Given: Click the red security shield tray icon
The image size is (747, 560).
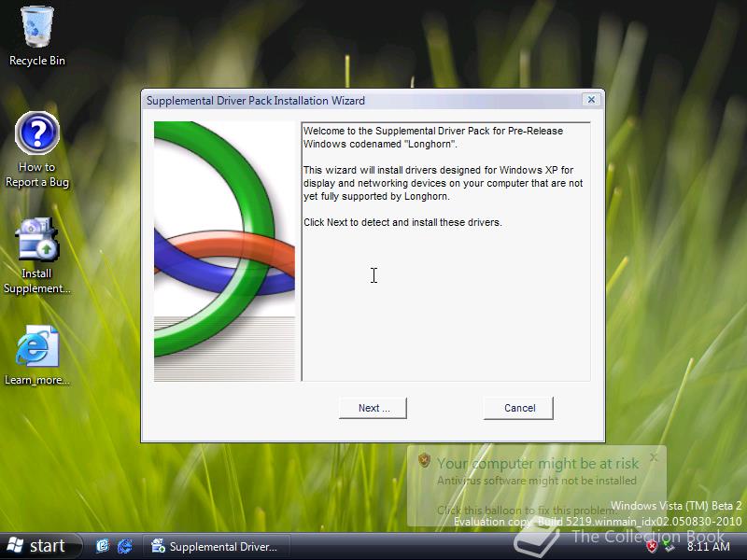Looking at the screenshot, I should (652, 546).
